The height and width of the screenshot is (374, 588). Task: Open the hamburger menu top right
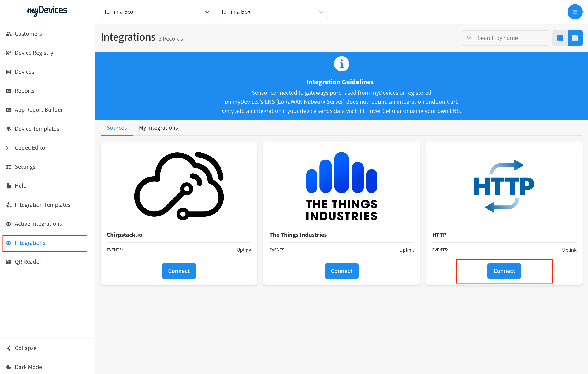coord(575,12)
